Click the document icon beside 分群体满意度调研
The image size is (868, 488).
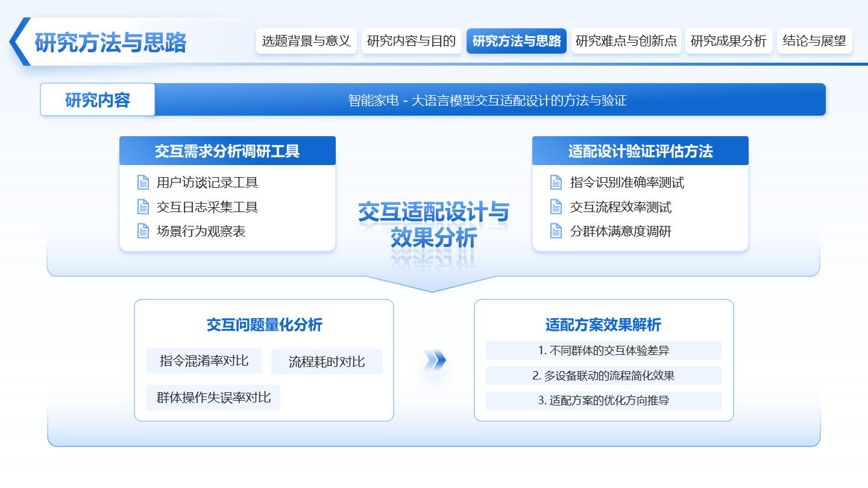[556, 231]
